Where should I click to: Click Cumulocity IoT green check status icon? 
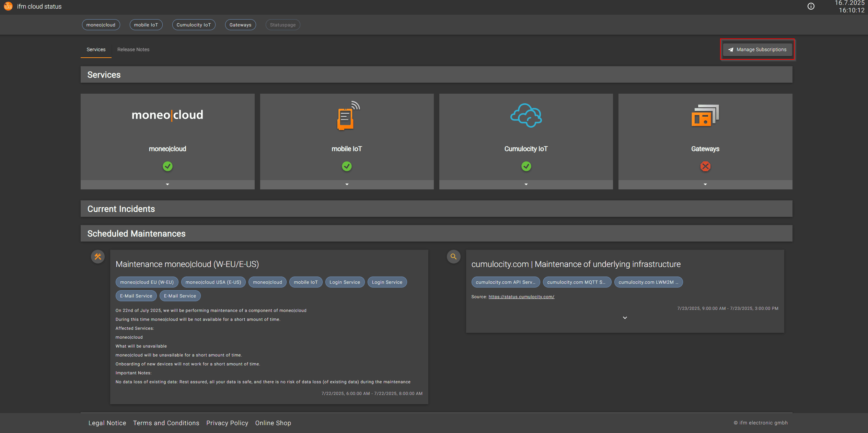(x=526, y=166)
